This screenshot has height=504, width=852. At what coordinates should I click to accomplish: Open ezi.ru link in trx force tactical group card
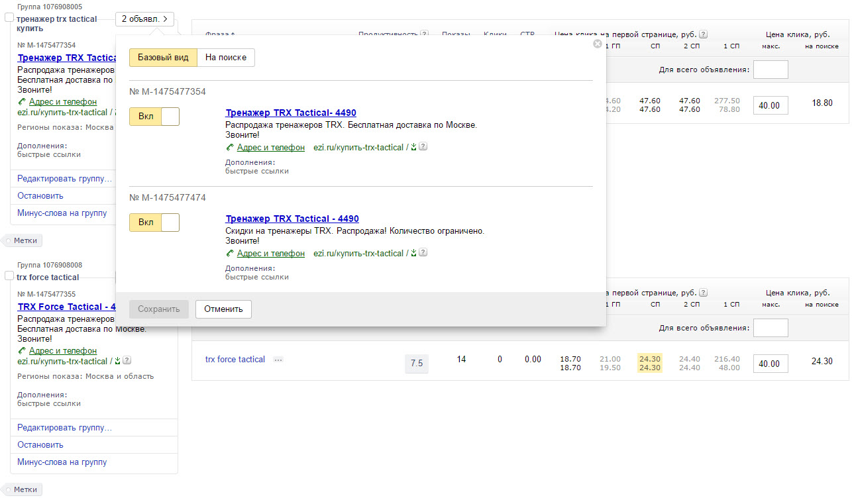tap(62, 362)
